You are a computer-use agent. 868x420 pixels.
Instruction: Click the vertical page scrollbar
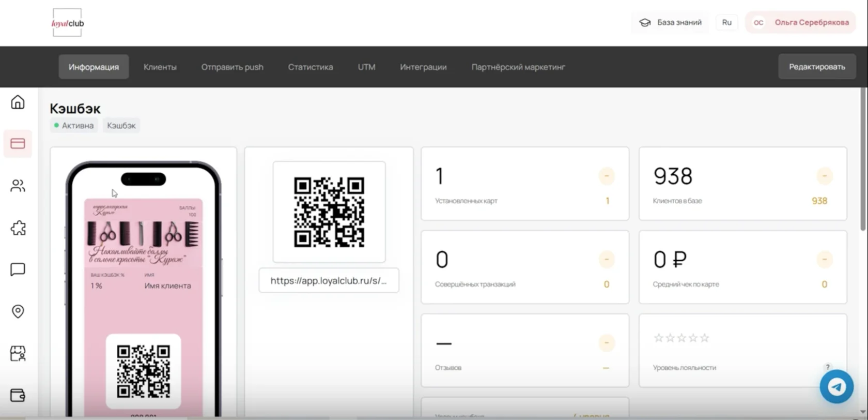click(863, 159)
